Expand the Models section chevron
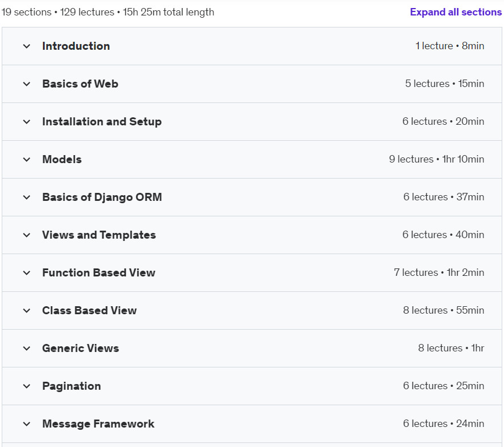 [27, 160]
